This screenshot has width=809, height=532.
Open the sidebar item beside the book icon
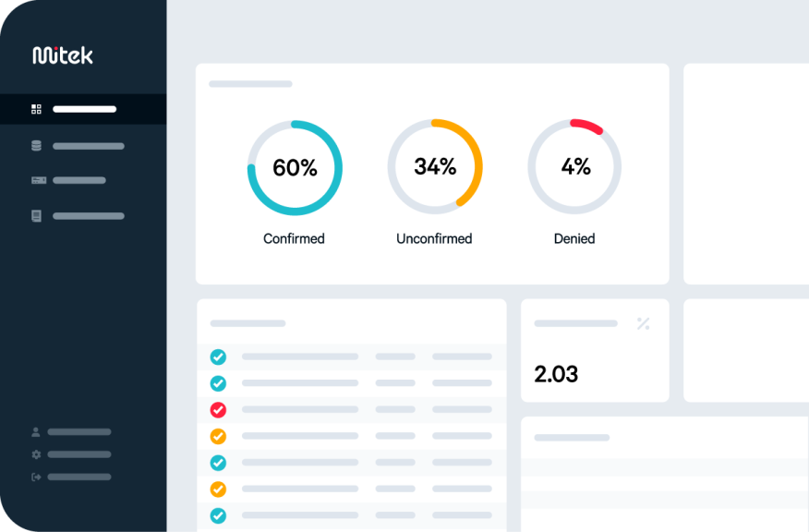tap(89, 216)
